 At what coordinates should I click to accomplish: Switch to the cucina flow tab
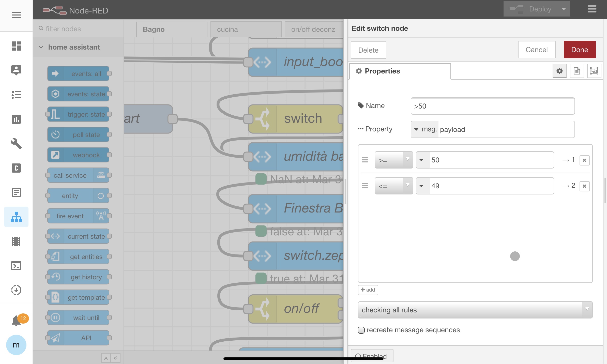(x=246, y=29)
